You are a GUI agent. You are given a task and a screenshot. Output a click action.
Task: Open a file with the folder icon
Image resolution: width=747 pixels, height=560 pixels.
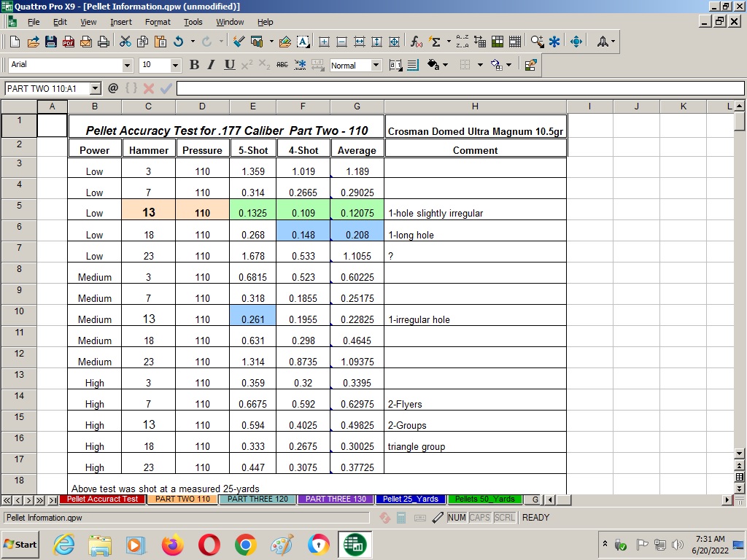(33, 42)
